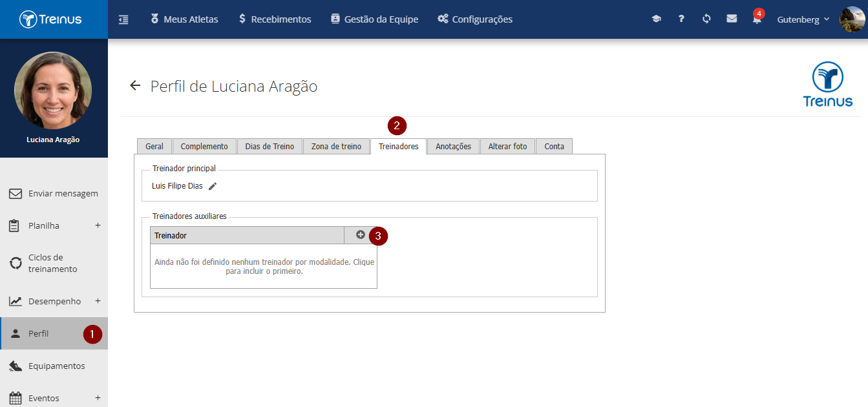
Task: Select the Treinadores tab
Action: 398,146
